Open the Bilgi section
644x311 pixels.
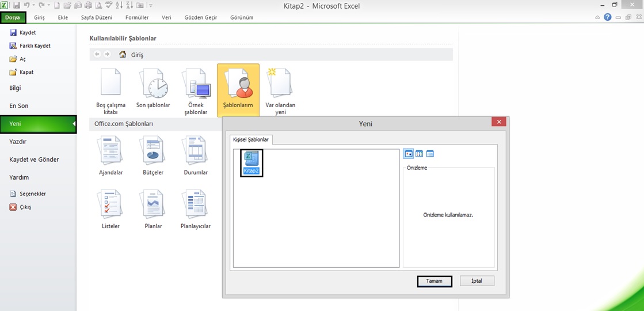15,88
